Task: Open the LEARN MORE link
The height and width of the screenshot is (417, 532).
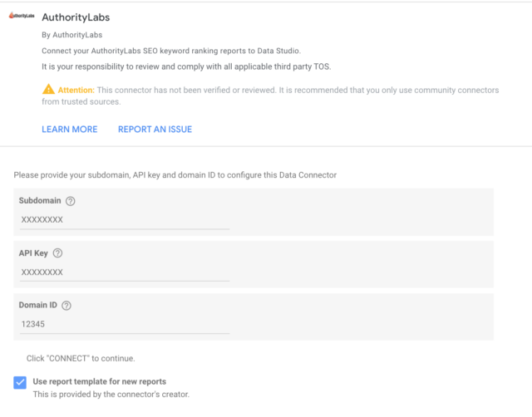Action: 70,129
